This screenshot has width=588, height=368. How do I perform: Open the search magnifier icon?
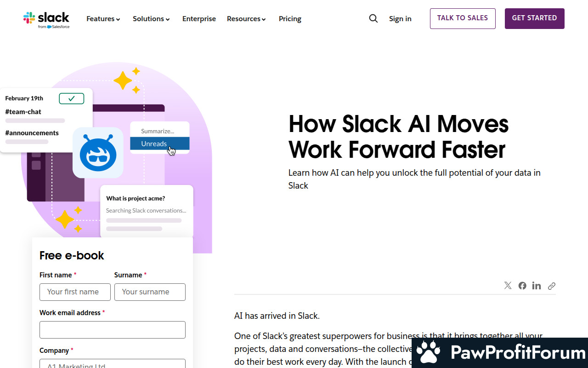coord(373,18)
